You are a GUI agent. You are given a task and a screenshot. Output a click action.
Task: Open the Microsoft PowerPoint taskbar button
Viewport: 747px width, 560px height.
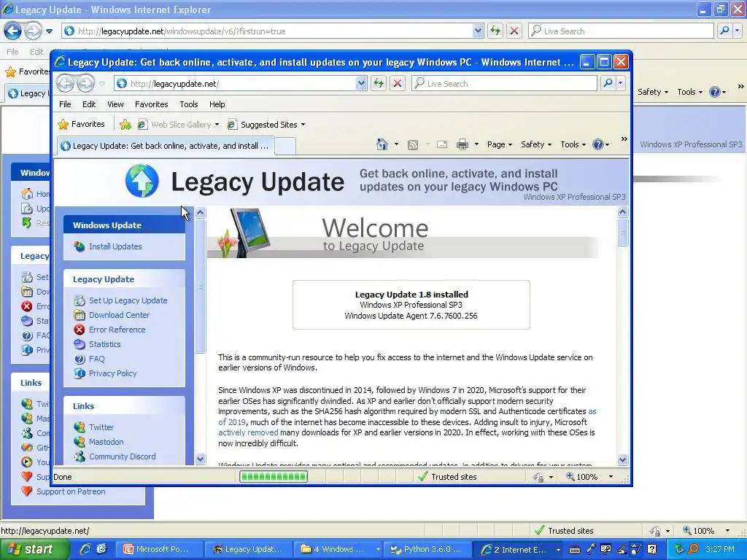tap(160, 549)
